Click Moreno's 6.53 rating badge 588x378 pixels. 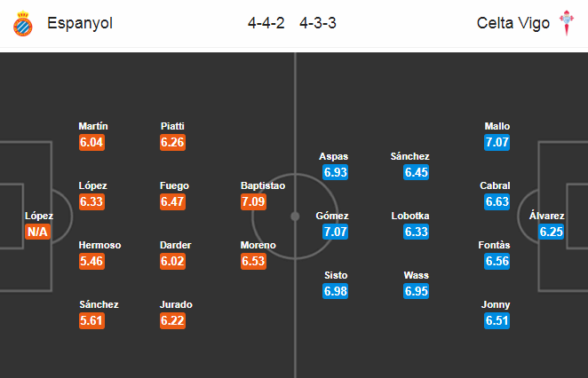(253, 261)
